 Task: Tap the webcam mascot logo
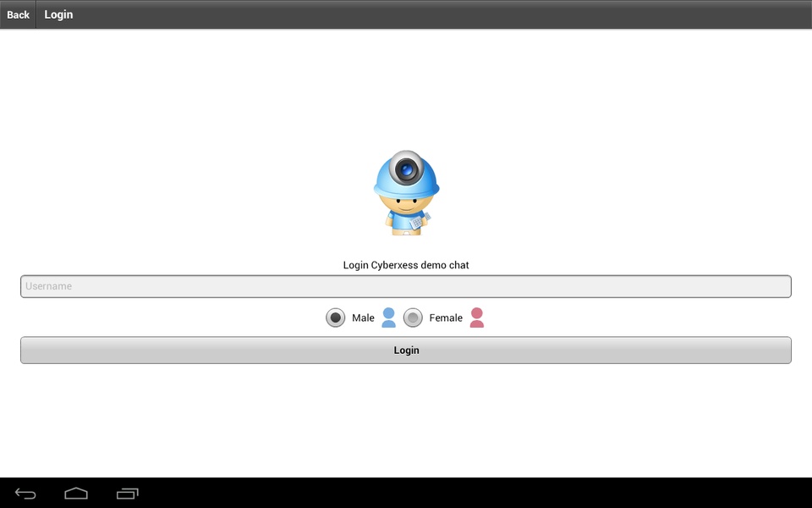point(407,193)
